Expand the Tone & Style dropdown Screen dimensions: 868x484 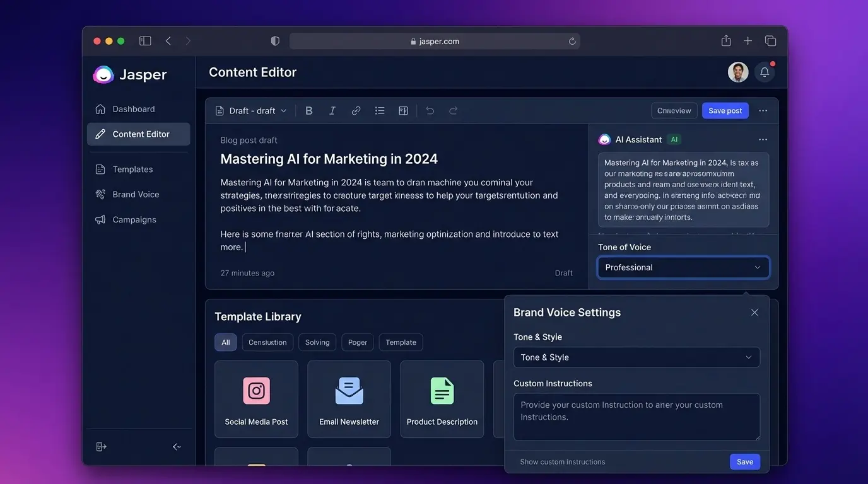coord(636,357)
